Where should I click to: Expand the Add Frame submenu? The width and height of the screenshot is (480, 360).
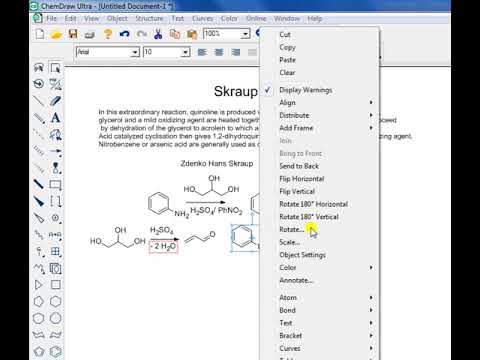point(319,128)
